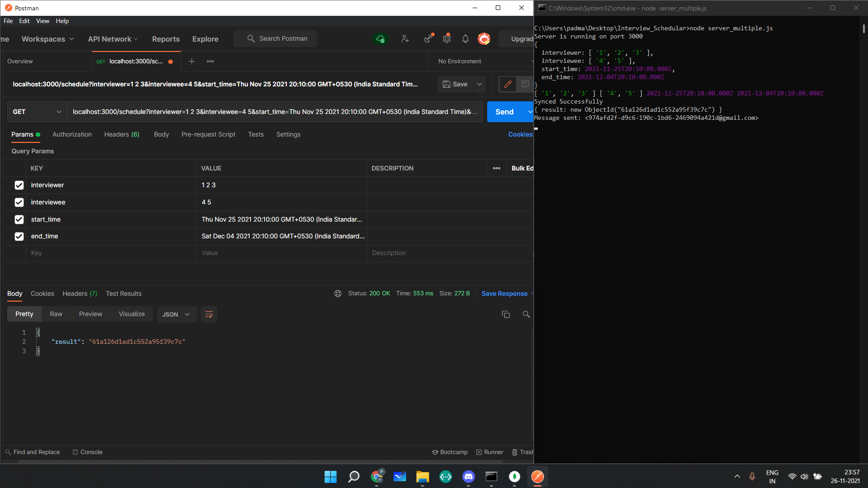Image resolution: width=868 pixels, height=488 pixels.
Task: Open the Pre-request Script tab
Action: point(209,134)
